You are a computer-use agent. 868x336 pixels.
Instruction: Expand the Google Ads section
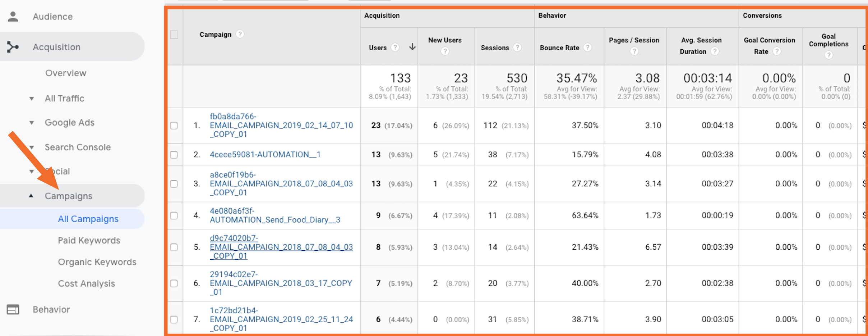coord(32,123)
